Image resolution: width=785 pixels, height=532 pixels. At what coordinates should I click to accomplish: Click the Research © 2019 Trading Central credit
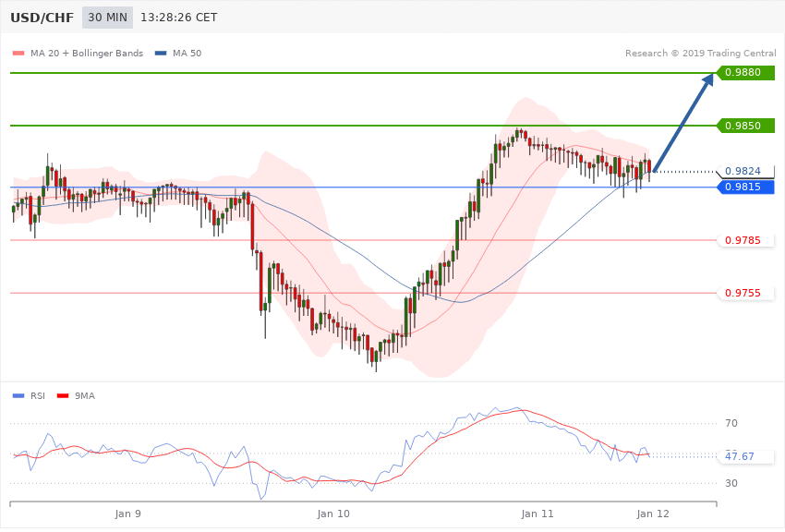coord(700,53)
